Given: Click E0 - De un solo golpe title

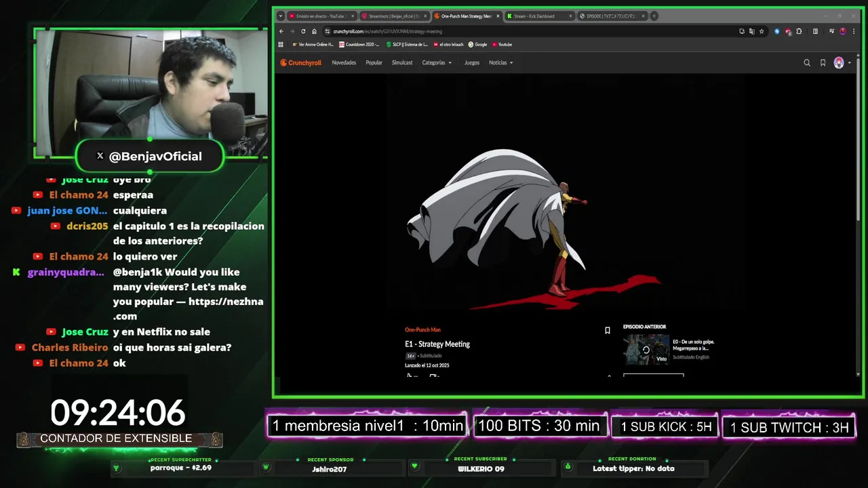Looking at the screenshot, I should tap(693, 345).
